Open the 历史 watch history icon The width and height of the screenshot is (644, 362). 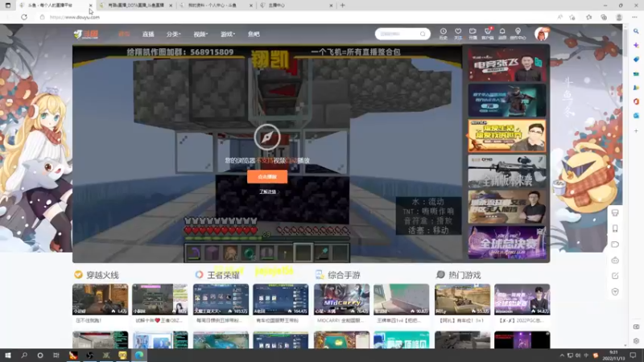(x=444, y=34)
